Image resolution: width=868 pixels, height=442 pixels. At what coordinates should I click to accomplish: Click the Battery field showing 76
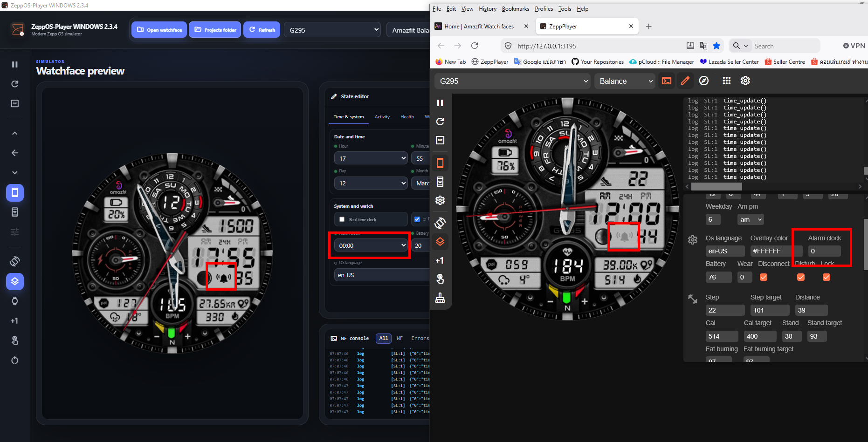pyautogui.click(x=719, y=277)
